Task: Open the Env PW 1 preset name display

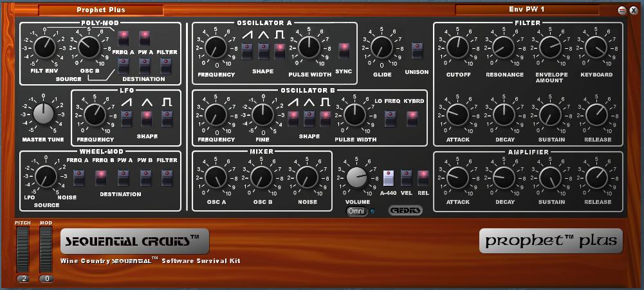Action: coord(526,9)
